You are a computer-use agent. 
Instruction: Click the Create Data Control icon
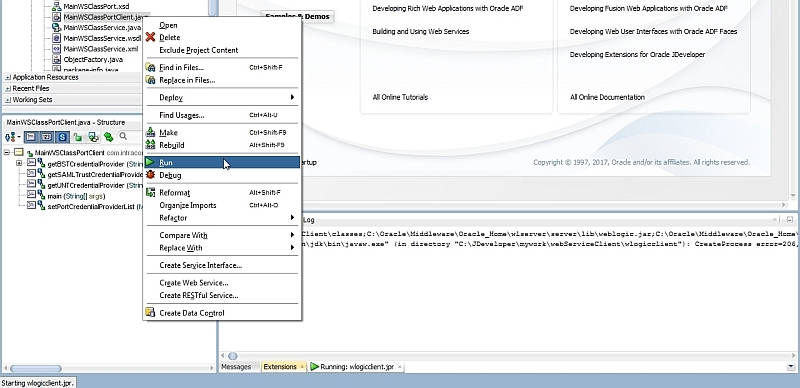[150, 313]
